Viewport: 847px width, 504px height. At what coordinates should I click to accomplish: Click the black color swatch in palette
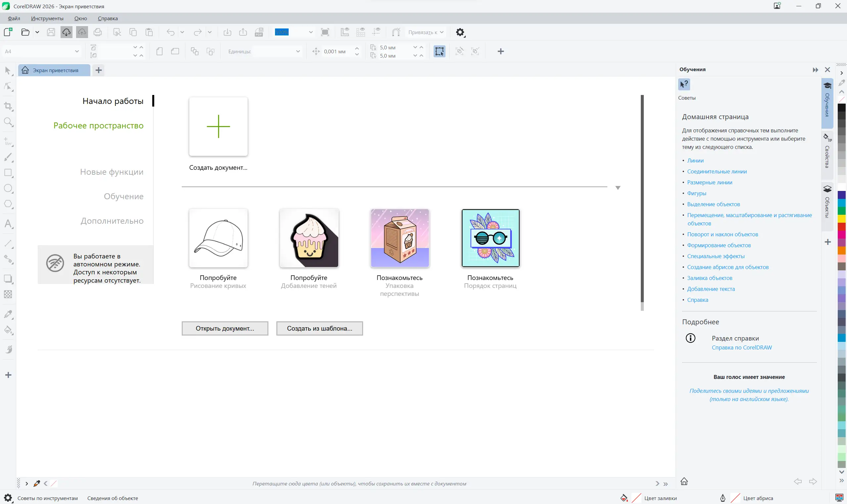pyautogui.click(x=842, y=108)
